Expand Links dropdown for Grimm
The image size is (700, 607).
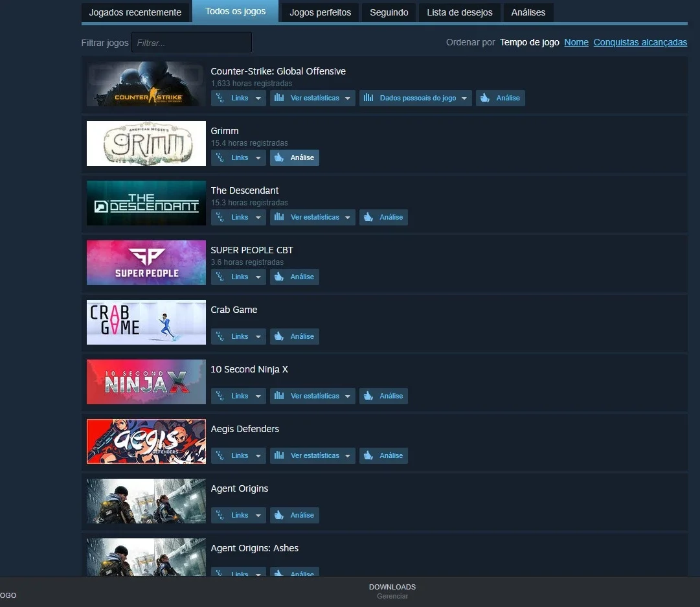click(x=238, y=157)
